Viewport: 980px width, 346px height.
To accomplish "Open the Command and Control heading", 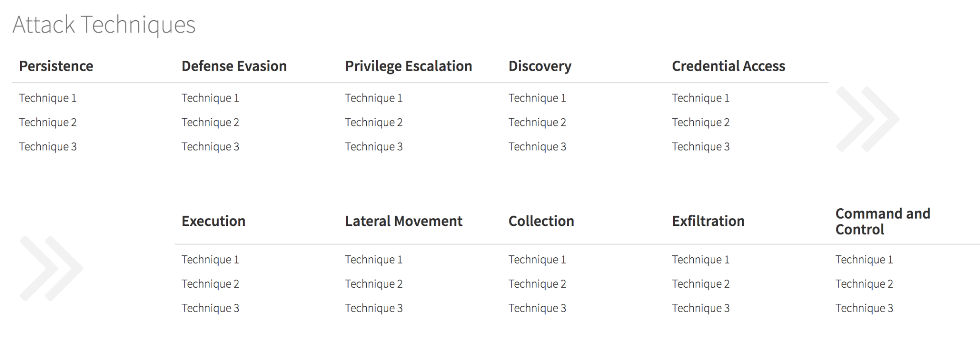I will pyautogui.click(x=882, y=222).
